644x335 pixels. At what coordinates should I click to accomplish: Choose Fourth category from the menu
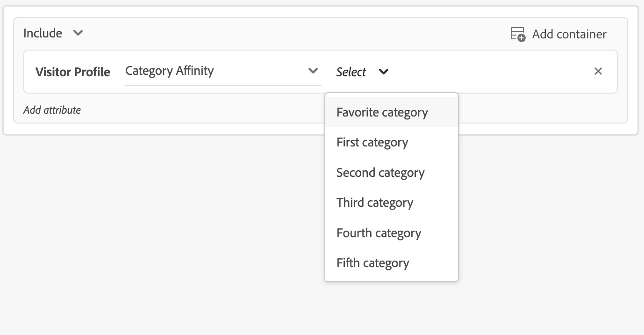[379, 233]
